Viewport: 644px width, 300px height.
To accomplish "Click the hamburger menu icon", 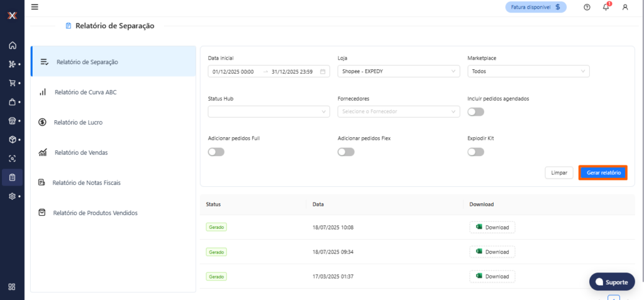I will point(35,7).
